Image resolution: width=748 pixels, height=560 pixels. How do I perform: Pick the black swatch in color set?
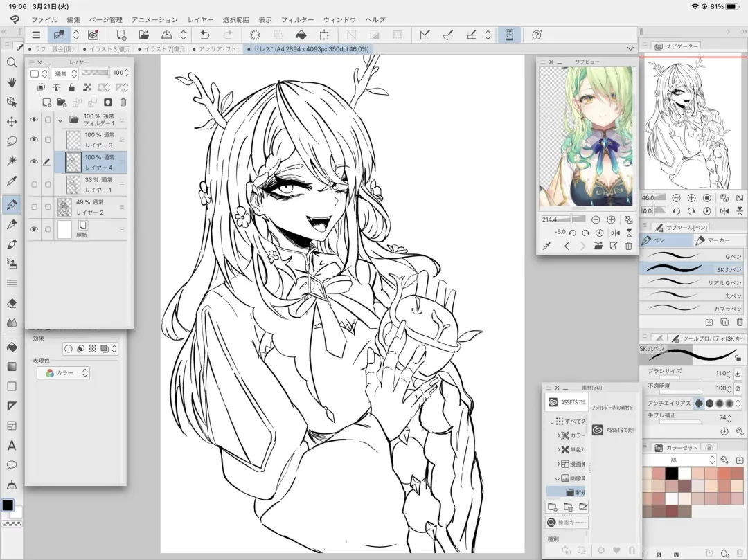[x=671, y=473]
